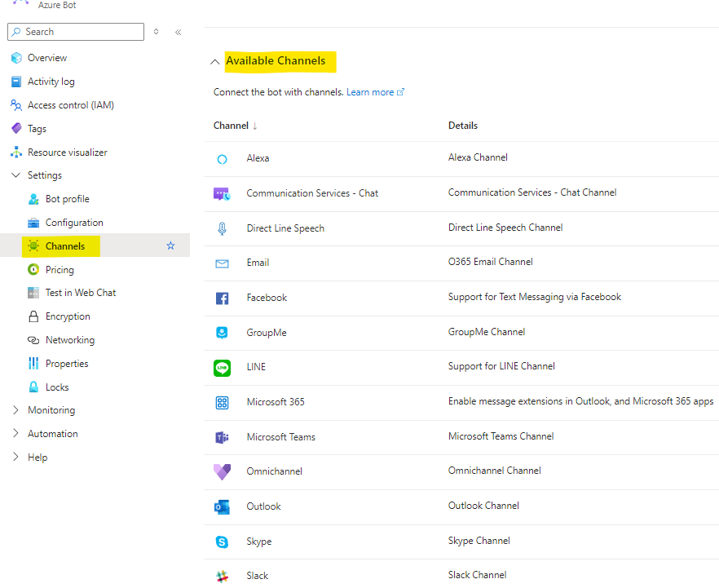Click the Tags purple icon

coord(16,128)
